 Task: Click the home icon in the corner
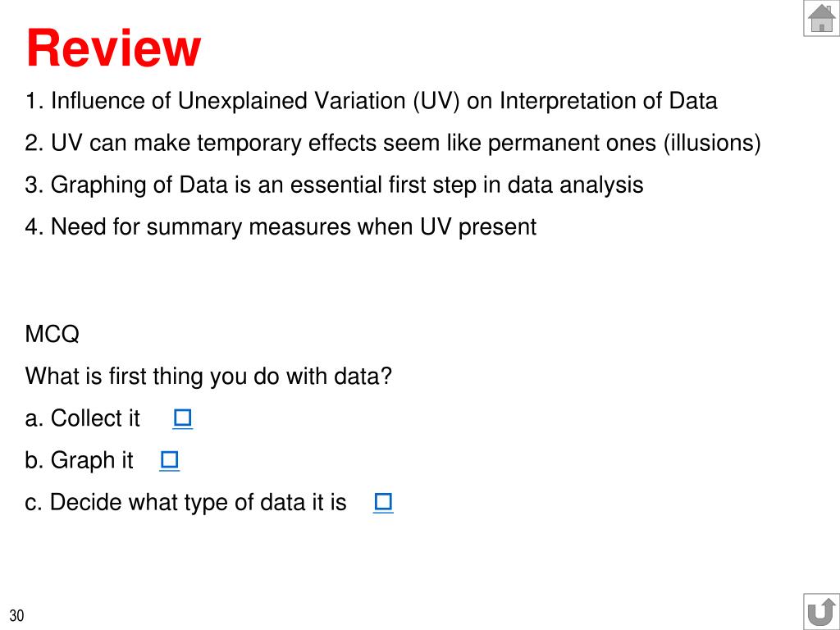[x=821, y=18]
